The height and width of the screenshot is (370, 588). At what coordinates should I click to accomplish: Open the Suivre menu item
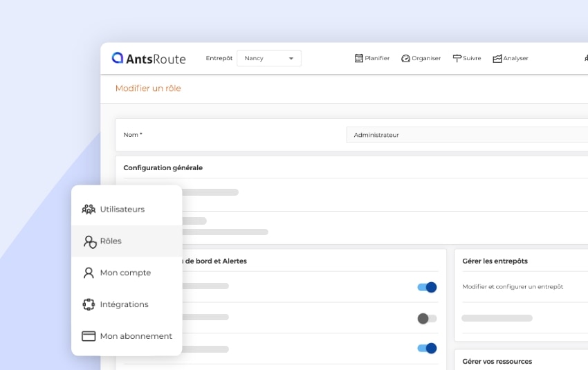coord(472,58)
